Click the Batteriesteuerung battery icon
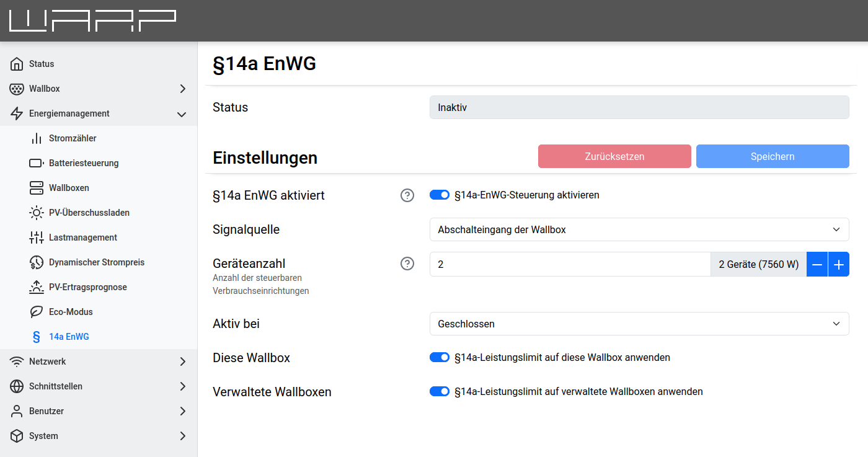 point(37,163)
